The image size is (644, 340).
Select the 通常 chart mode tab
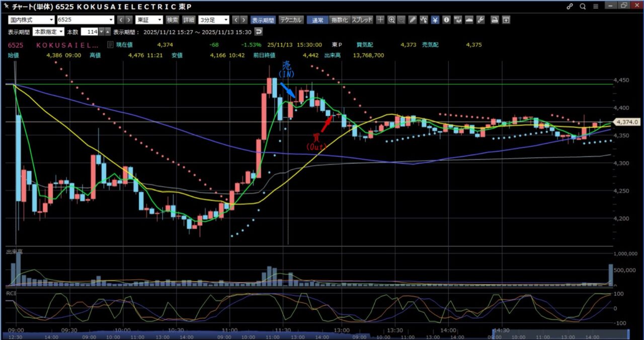317,20
